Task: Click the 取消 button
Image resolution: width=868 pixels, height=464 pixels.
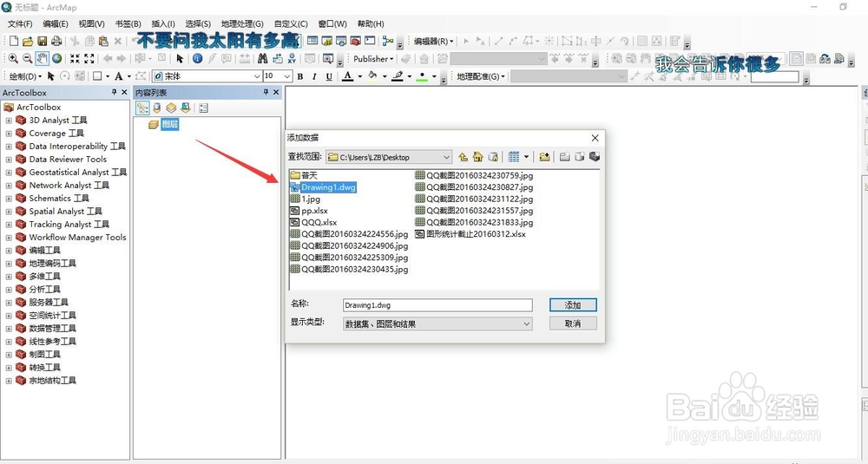Action: click(573, 323)
